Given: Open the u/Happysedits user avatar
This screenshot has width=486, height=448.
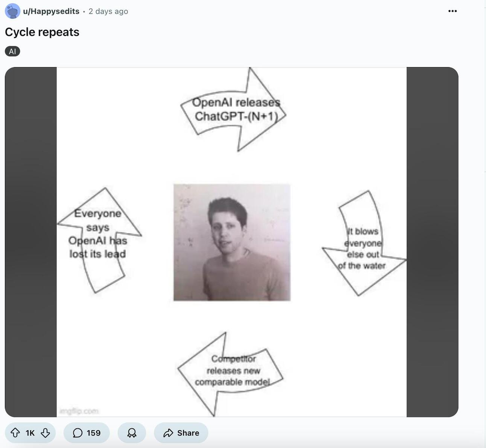Looking at the screenshot, I should point(12,11).
